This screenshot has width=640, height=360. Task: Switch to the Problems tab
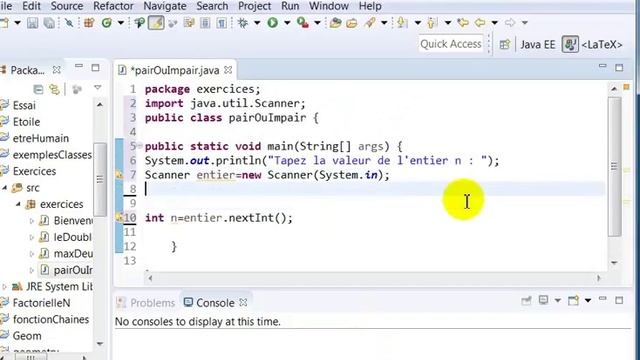146,303
